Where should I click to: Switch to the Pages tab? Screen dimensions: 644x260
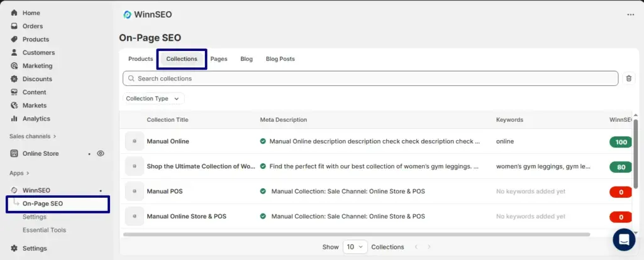click(x=219, y=58)
